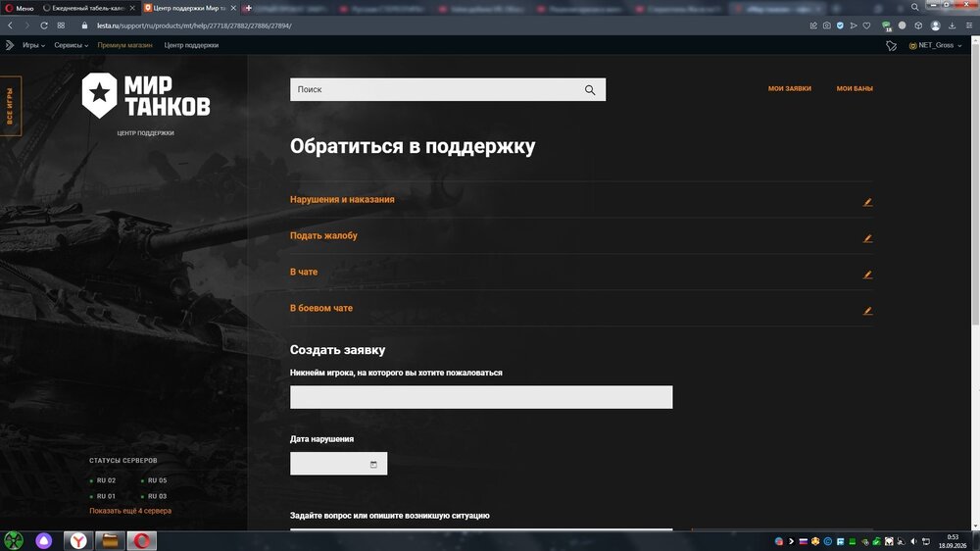Screen dimensions: 980x551
Task: Open the Opera Меню button
Action: 20,8
